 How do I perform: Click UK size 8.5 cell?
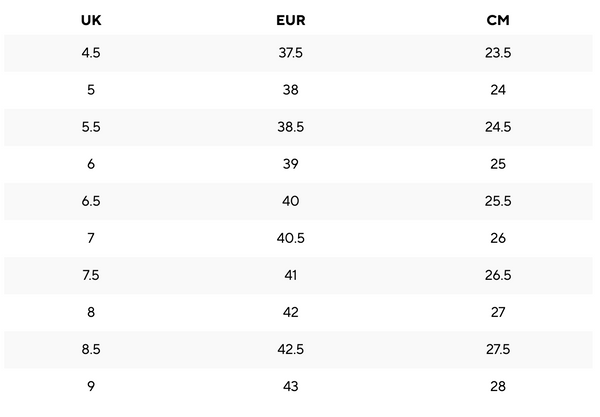click(91, 349)
